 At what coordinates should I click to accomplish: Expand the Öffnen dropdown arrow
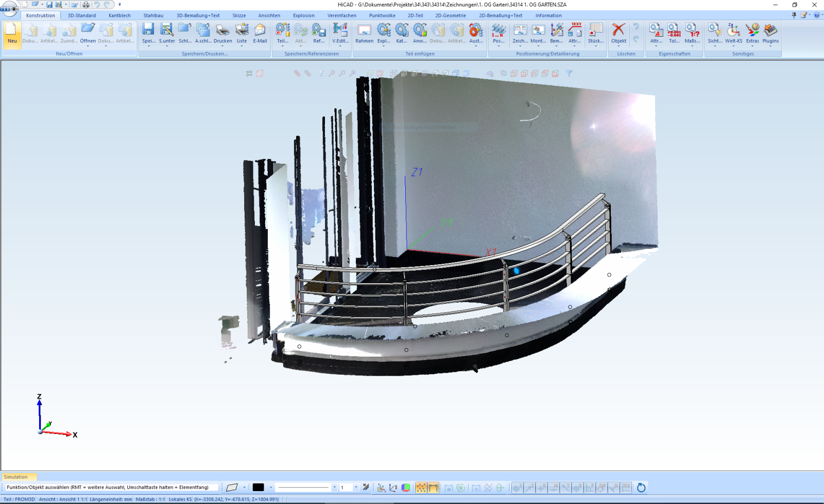pos(88,46)
